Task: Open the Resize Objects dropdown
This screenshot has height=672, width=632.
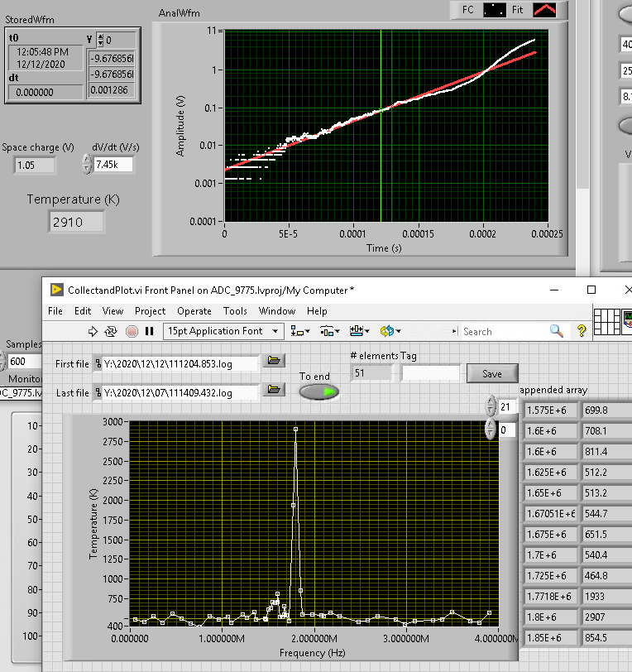Action: [357, 331]
